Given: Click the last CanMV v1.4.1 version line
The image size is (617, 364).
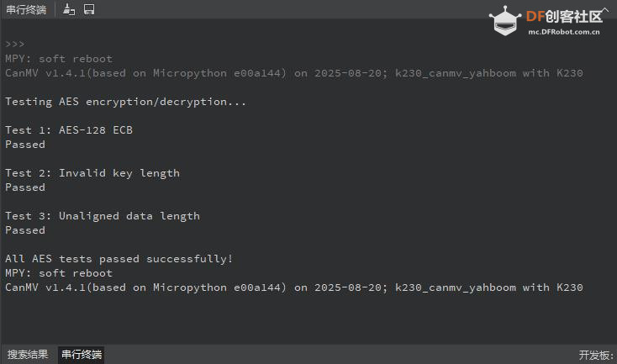Looking at the screenshot, I should coord(293,288).
